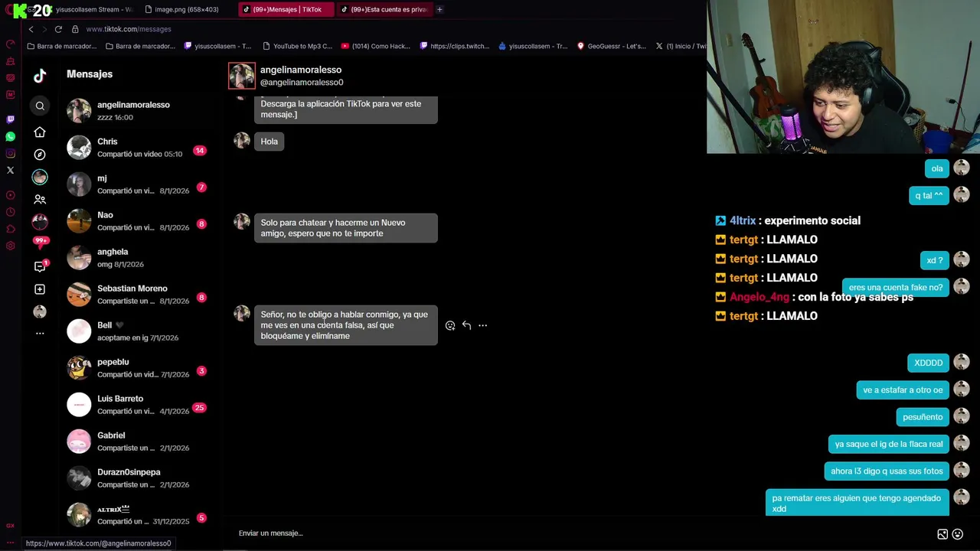Attach an image in message box

point(942,534)
